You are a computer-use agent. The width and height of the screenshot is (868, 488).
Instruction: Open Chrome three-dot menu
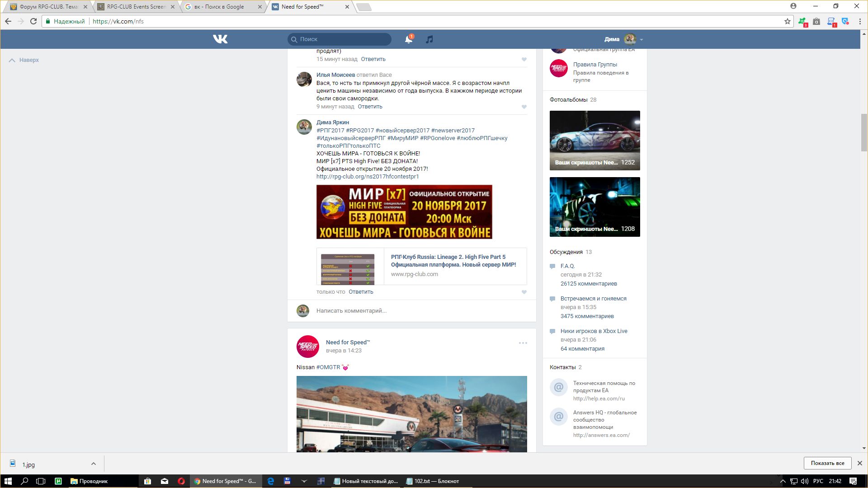point(860,21)
